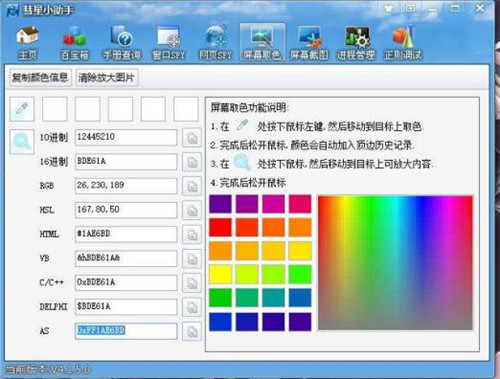Select the last empty history color box
This screenshot has width=500, height=379.
click(186, 109)
